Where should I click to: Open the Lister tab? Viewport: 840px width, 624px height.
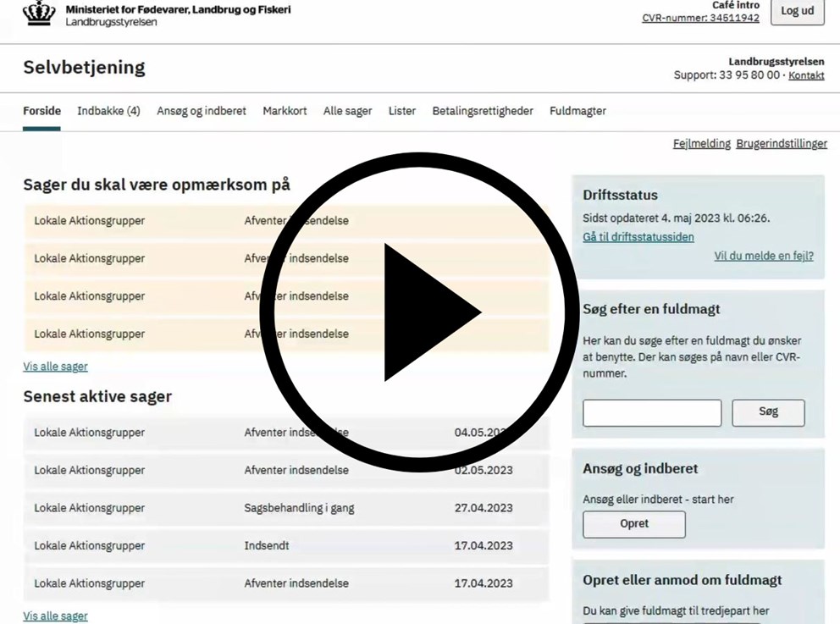(x=402, y=111)
